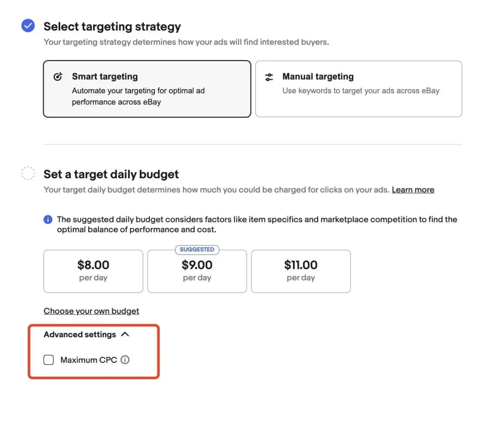Click the Maximum CPC label text
The width and height of the screenshot is (504, 431).
pos(89,360)
